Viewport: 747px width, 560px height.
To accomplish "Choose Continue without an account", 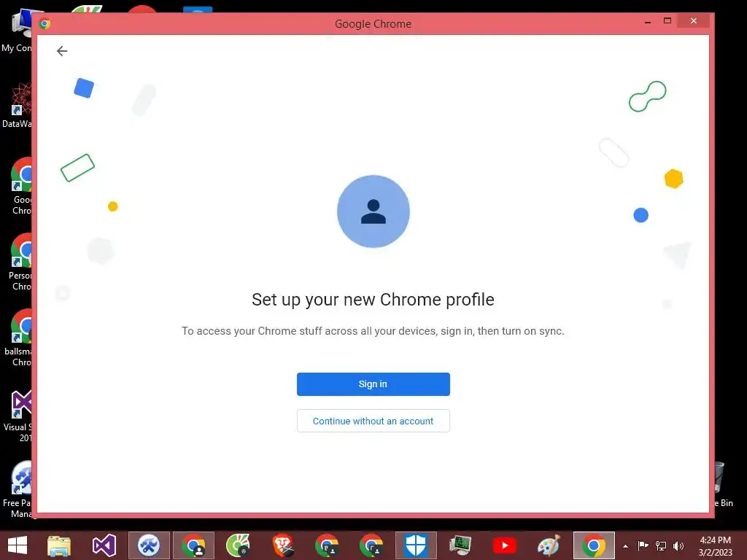I will click(373, 421).
